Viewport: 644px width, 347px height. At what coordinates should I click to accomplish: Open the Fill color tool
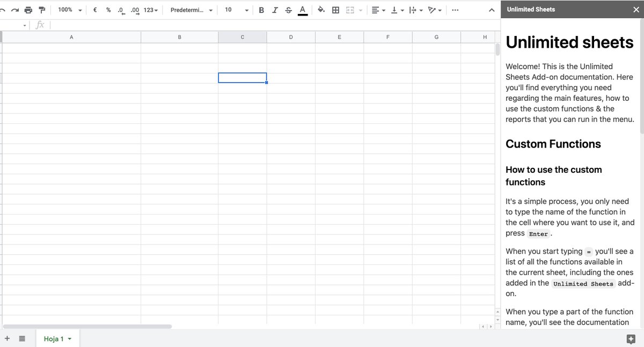coord(320,10)
